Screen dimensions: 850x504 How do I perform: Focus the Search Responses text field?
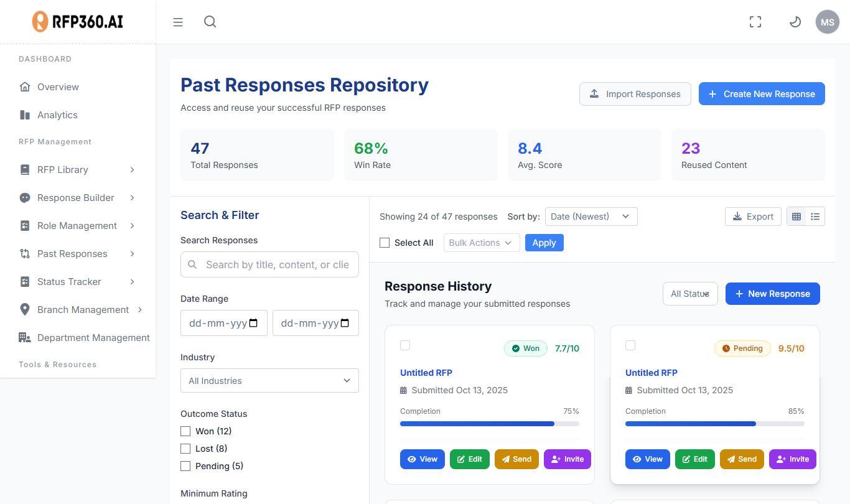[x=277, y=264]
